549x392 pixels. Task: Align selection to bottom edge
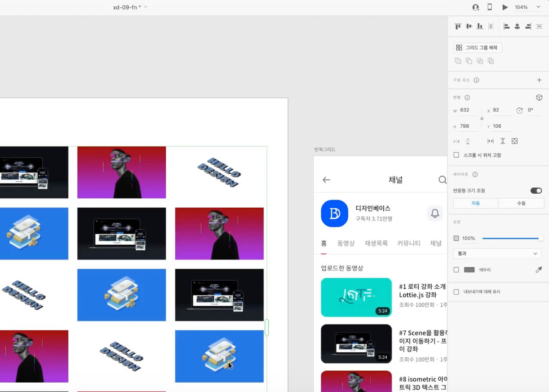(x=480, y=26)
